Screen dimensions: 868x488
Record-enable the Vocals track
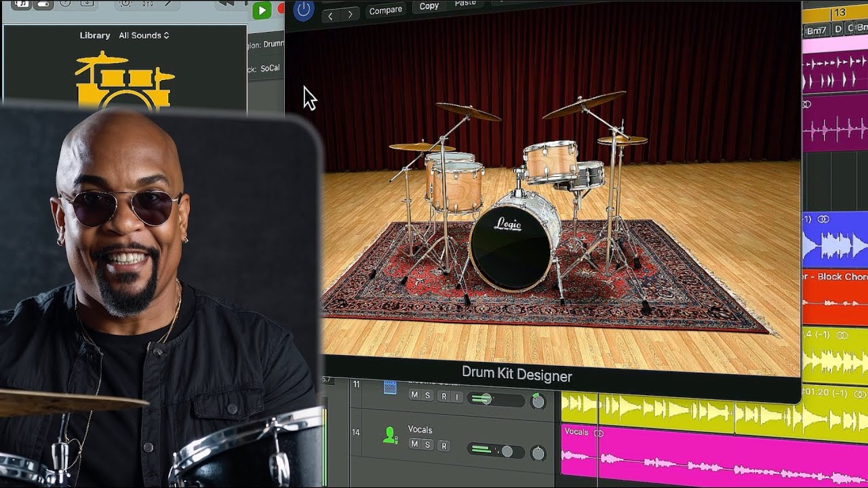pos(444,445)
